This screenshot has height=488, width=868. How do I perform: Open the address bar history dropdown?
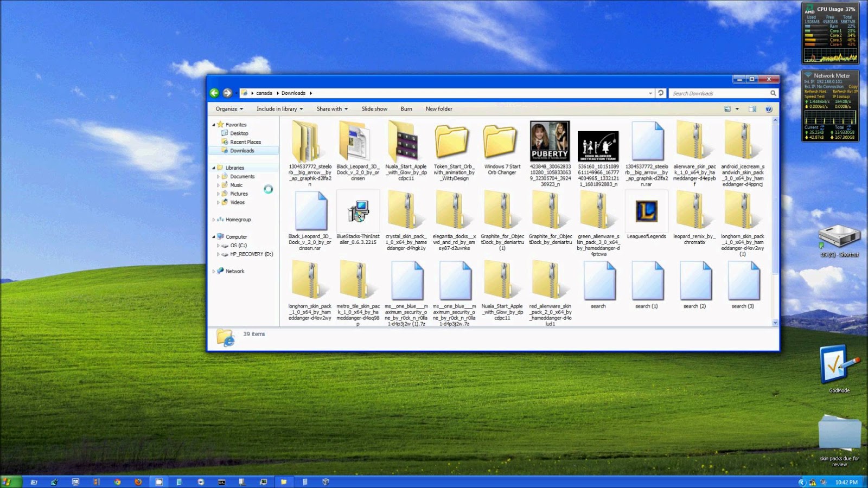pyautogui.click(x=650, y=93)
